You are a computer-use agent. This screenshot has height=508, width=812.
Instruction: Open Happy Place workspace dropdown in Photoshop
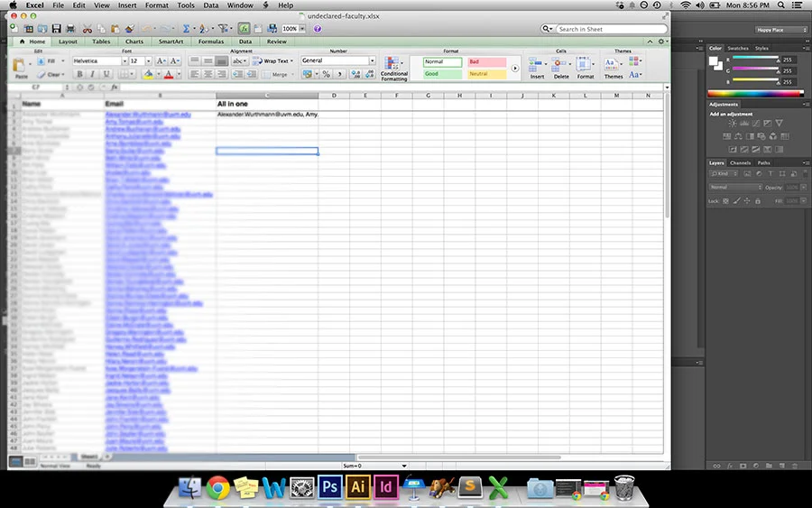coord(781,30)
